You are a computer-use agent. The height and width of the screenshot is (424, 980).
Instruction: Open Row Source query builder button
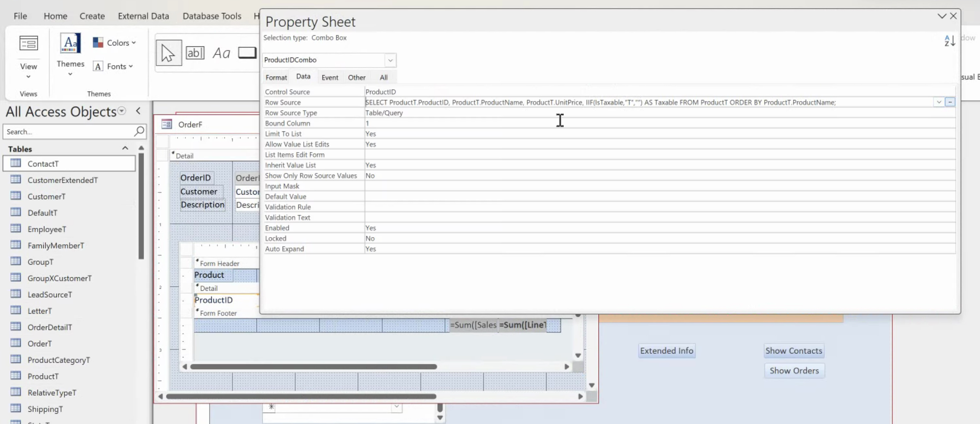950,102
